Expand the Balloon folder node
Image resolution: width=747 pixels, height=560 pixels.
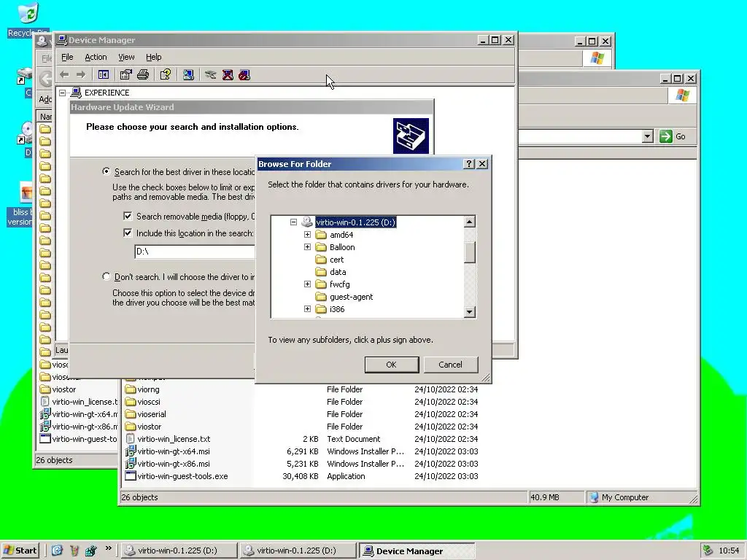tap(307, 247)
